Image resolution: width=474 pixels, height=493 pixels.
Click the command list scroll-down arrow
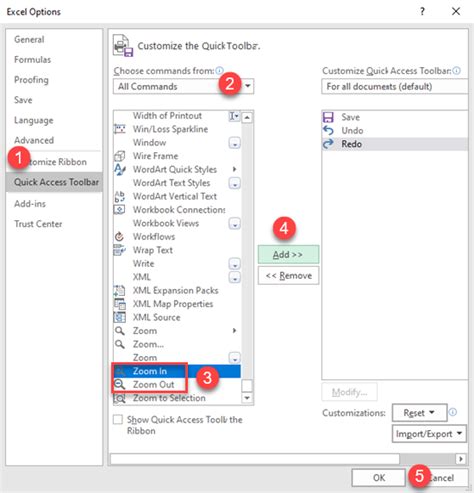click(x=247, y=398)
